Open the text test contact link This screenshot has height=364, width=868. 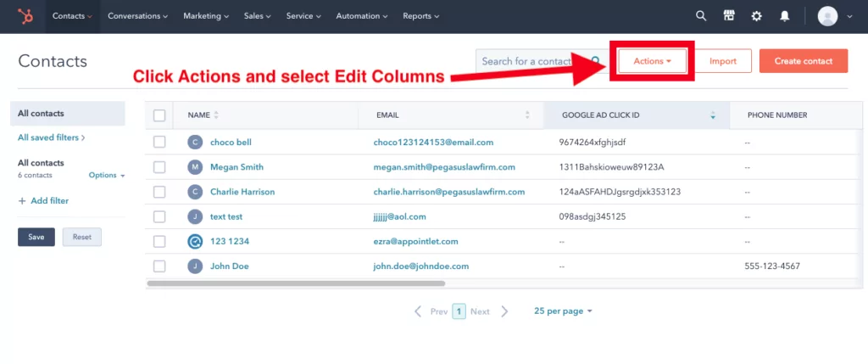(x=226, y=216)
